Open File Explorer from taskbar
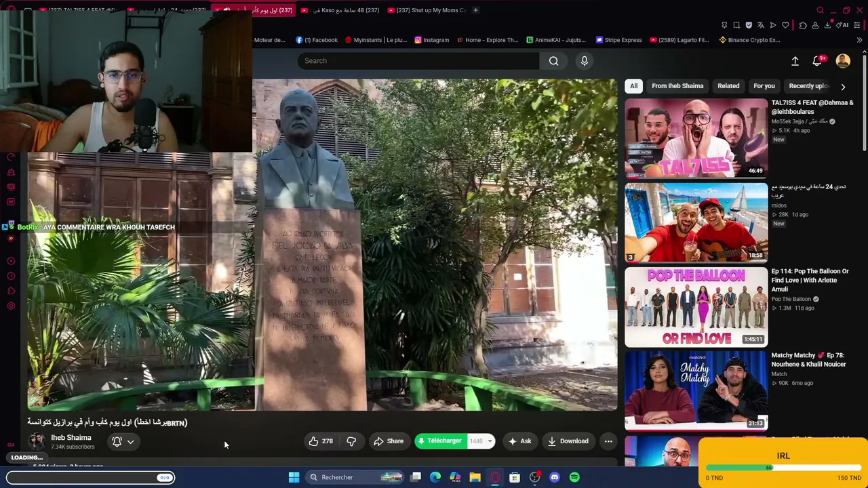Viewport: 868px width, 488px height. (475, 477)
